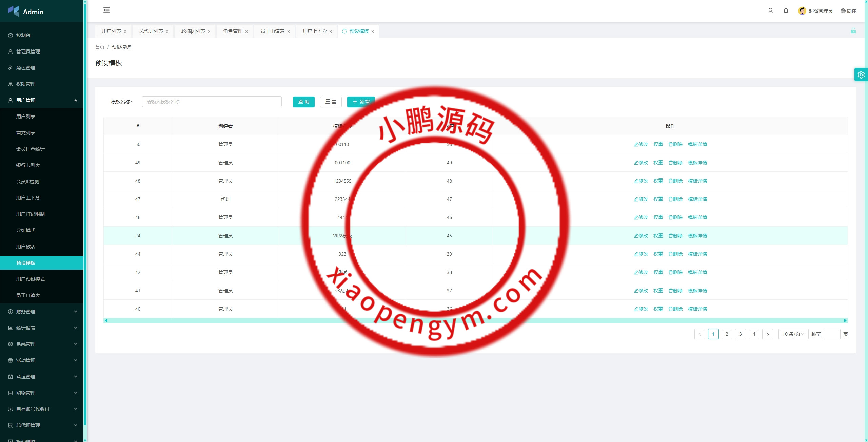Open the settings gear on right edge
This screenshot has height=442, width=868.
[861, 75]
